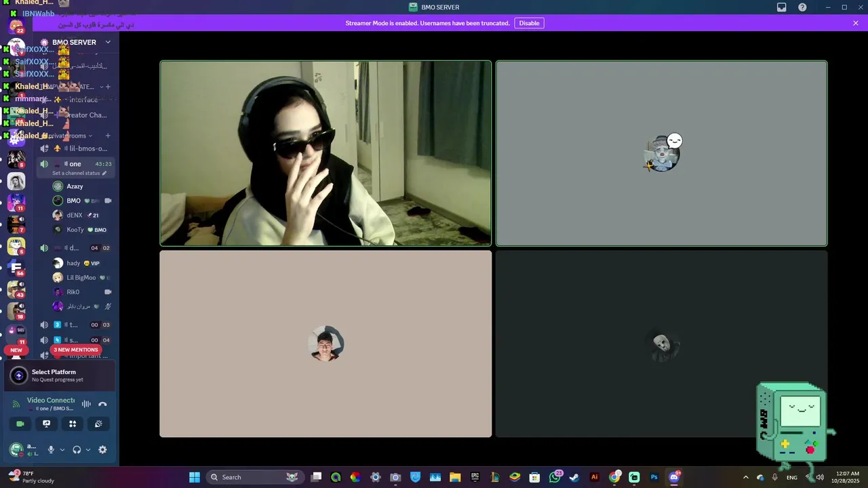Open the Inbox from the title bar

coord(781,7)
